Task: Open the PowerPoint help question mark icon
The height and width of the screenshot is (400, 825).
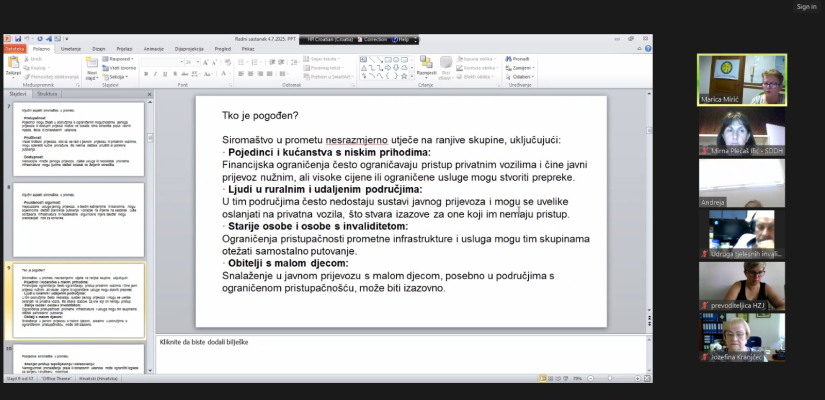Action: point(648,48)
